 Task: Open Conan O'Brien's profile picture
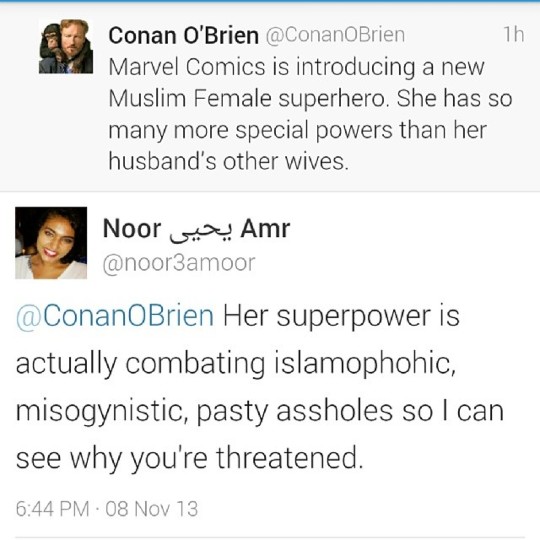click(66, 46)
